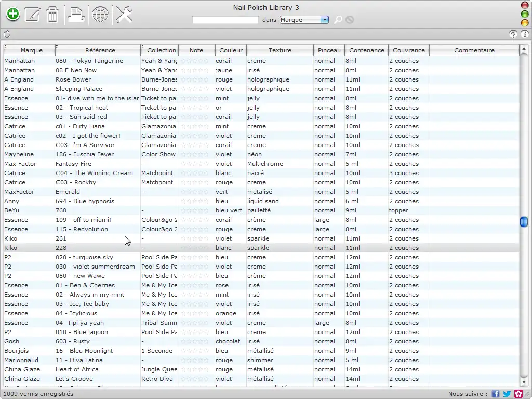This screenshot has height=399, width=532.
Task: Select '109 - off to miami!' entry
Action: coord(83,220)
